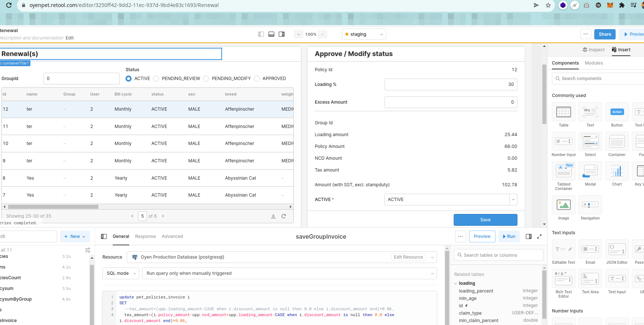
Task: Expand query editor to fullscreen
Action: pyautogui.click(x=539, y=236)
